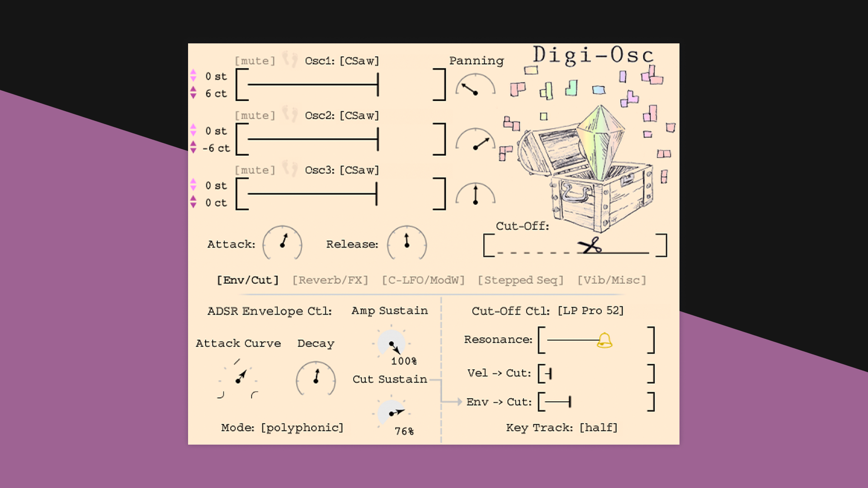Click the footprint icon next to Osc3
The image size is (868, 488).
(x=289, y=170)
